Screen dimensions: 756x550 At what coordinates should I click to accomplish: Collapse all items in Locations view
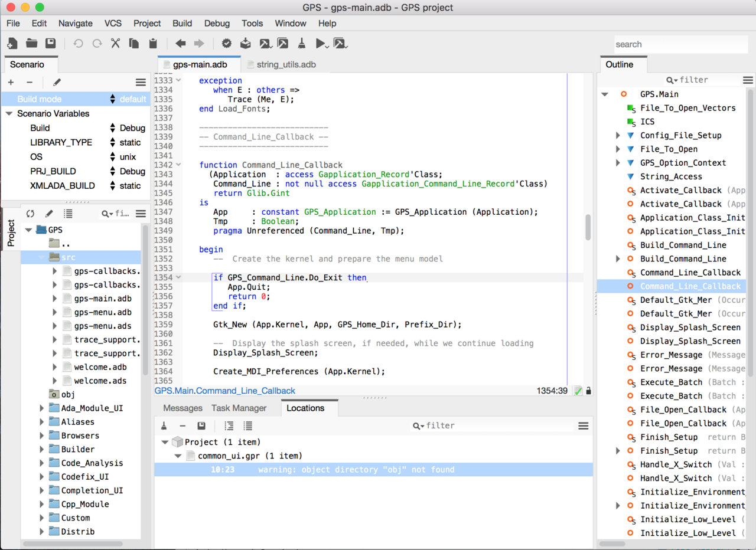(248, 425)
